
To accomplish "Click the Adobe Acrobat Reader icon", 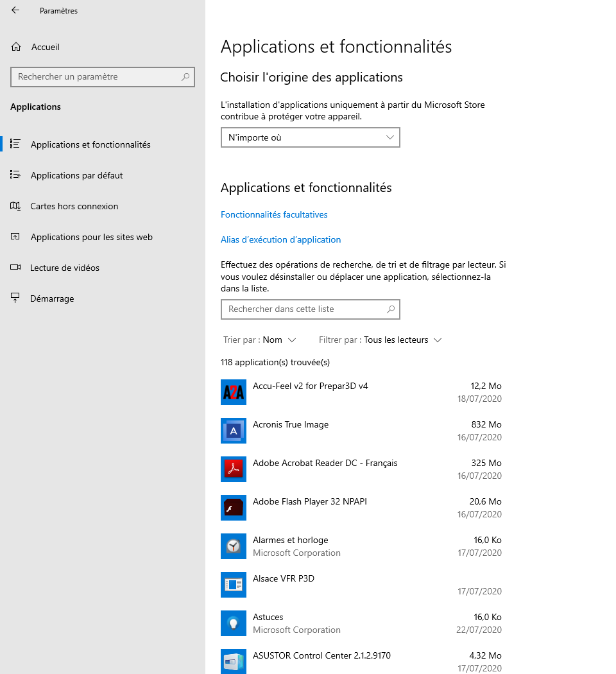I will coord(234,469).
